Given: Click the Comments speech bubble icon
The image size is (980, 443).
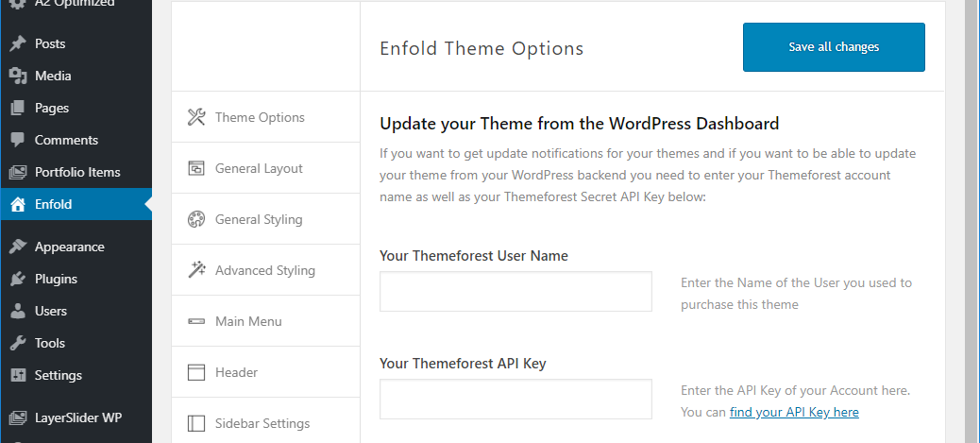Looking at the screenshot, I should [17, 140].
